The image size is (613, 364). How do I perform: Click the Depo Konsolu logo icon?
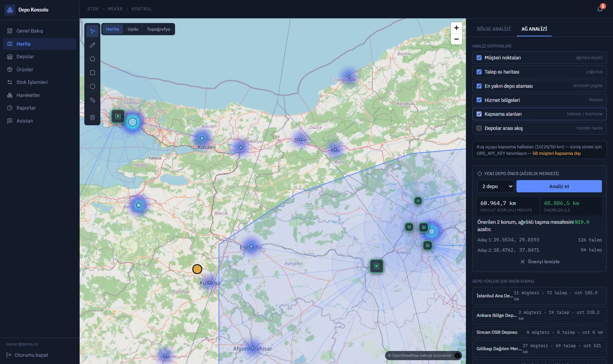tap(10, 10)
